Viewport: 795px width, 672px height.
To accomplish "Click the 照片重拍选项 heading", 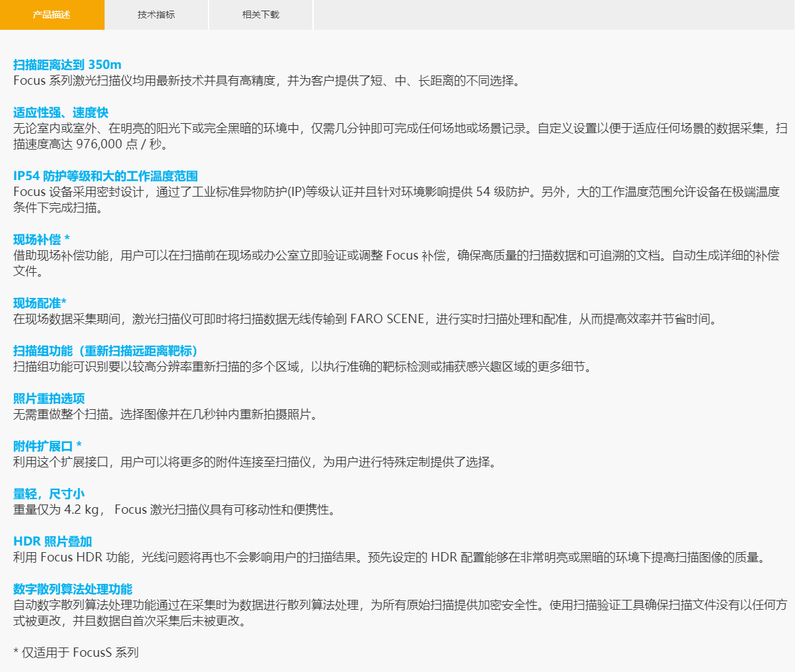I will 49,399.
